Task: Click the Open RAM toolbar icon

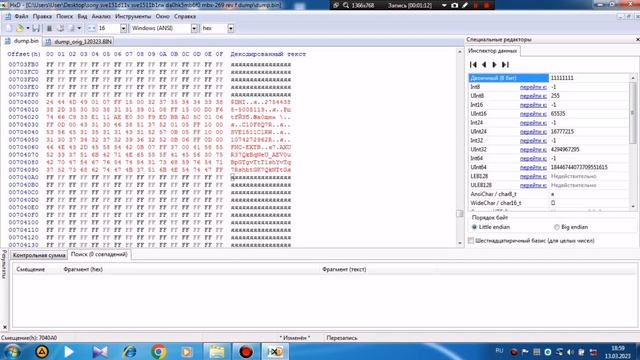Action: click(49, 28)
